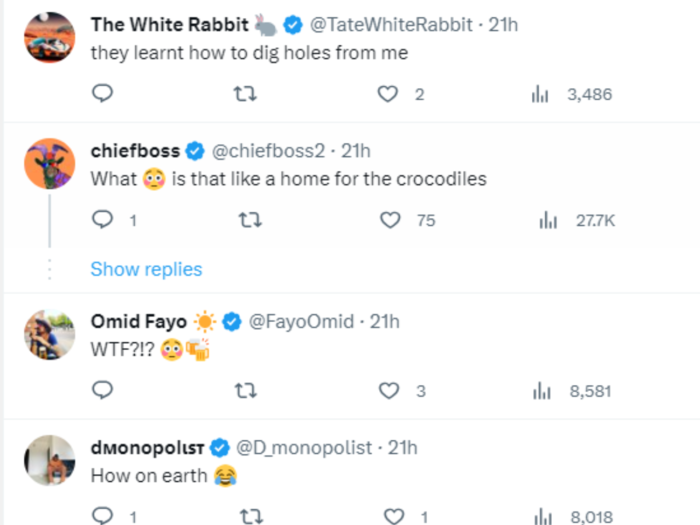Retweet chiefboss's crocodiles comment
Viewport: 700px width, 525px height.
point(250,220)
